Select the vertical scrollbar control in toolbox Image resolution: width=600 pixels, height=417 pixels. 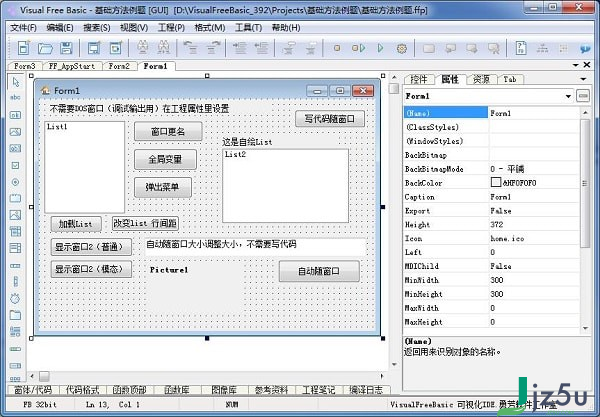pos(15,282)
